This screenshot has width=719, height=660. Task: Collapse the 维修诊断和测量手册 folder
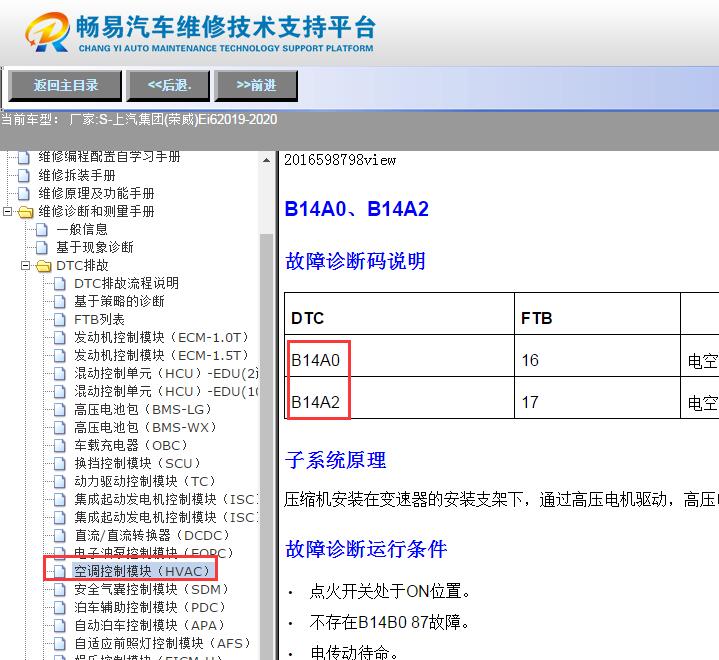click(x=7, y=211)
